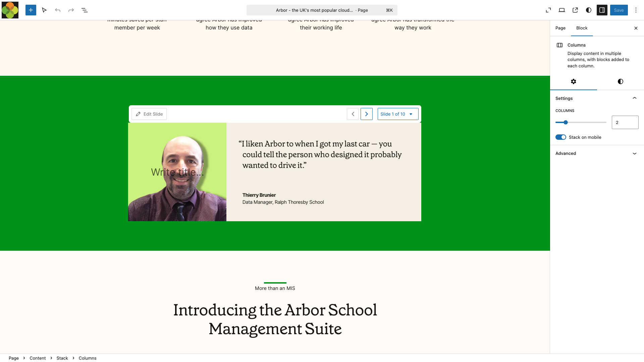Go to the next slide arrow
This screenshot has width=644, height=362.
pos(367,114)
